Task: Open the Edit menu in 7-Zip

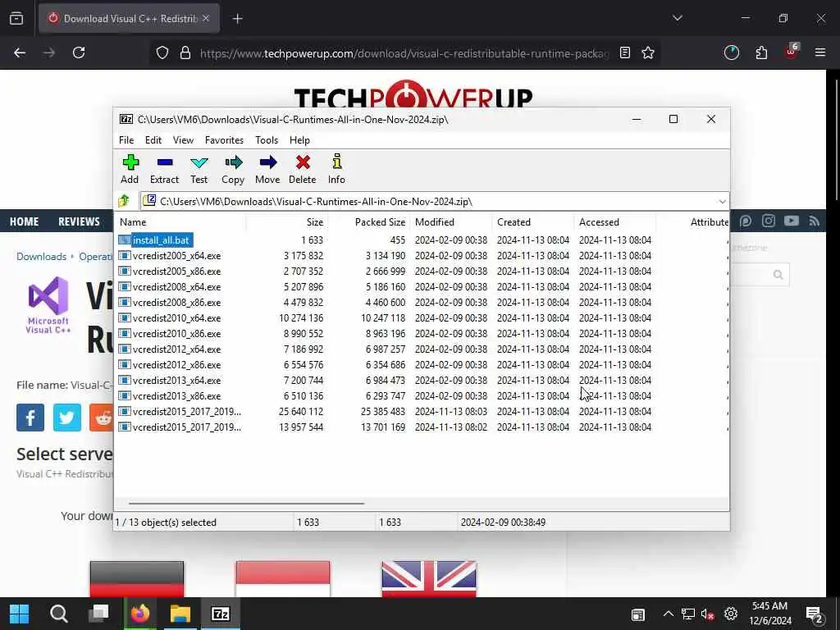Action: [x=153, y=139]
